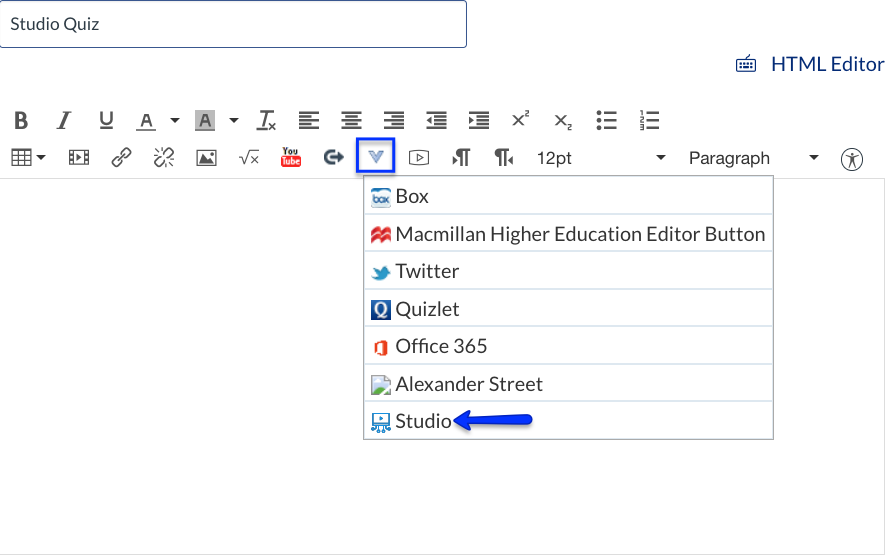This screenshot has height=555, width=894.
Task: Open the table insert menu
Action: (28, 157)
